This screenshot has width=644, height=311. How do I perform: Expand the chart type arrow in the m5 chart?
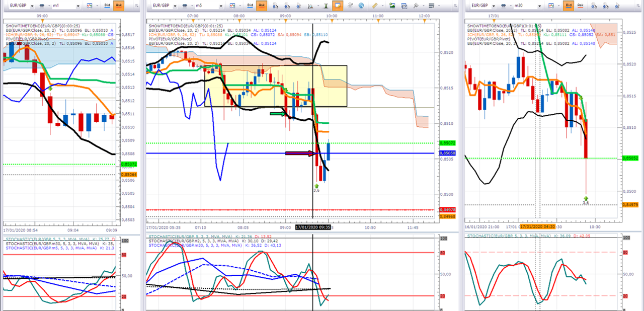pos(240,6)
